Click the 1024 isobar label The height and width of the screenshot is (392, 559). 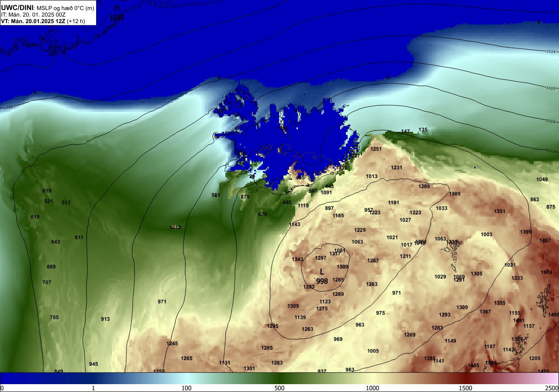[x=550, y=52]
